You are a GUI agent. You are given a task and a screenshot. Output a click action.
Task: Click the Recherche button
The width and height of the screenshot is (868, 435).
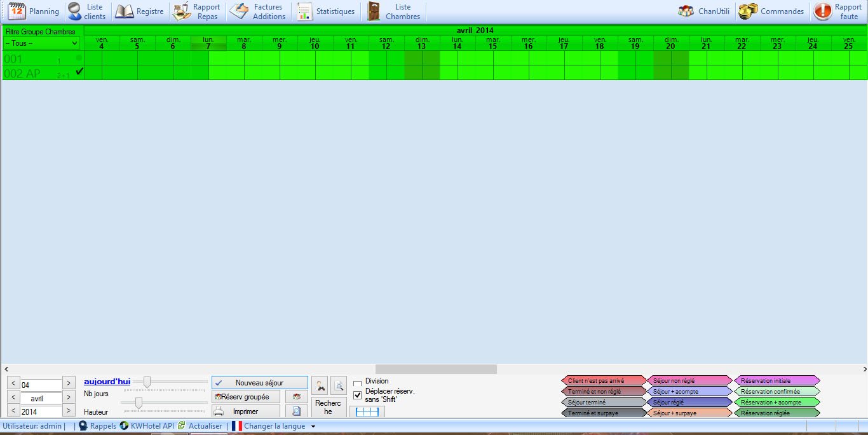329,407
